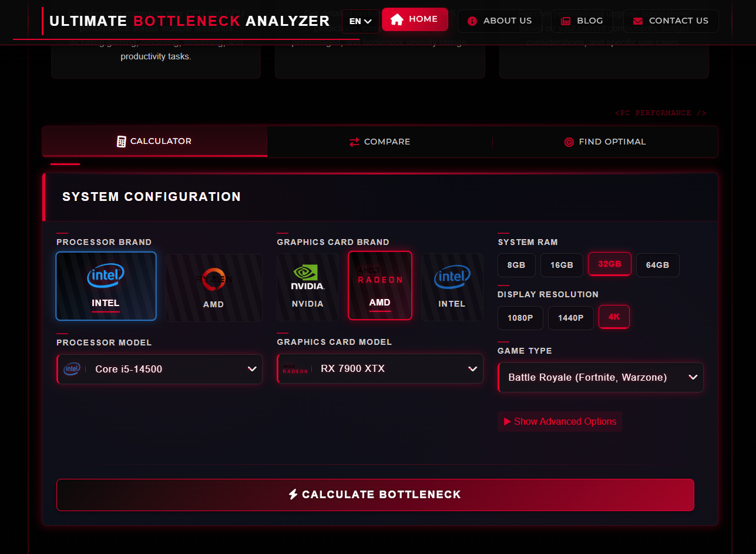Image resolution: width=756 pixels, height=554 pixels.
Task: Click the small Intel logo in processor model field
Action: coord(72,369)
